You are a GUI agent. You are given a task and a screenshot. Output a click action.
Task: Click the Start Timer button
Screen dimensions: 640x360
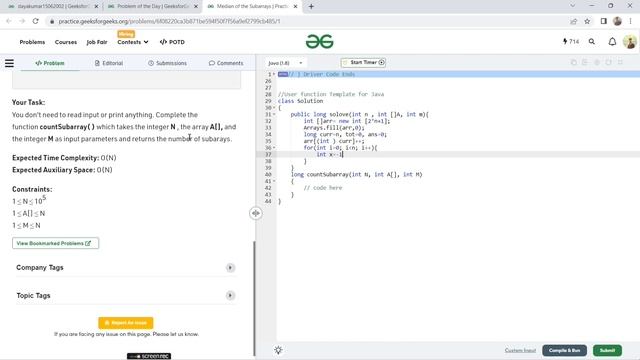(x=363, y=62)
